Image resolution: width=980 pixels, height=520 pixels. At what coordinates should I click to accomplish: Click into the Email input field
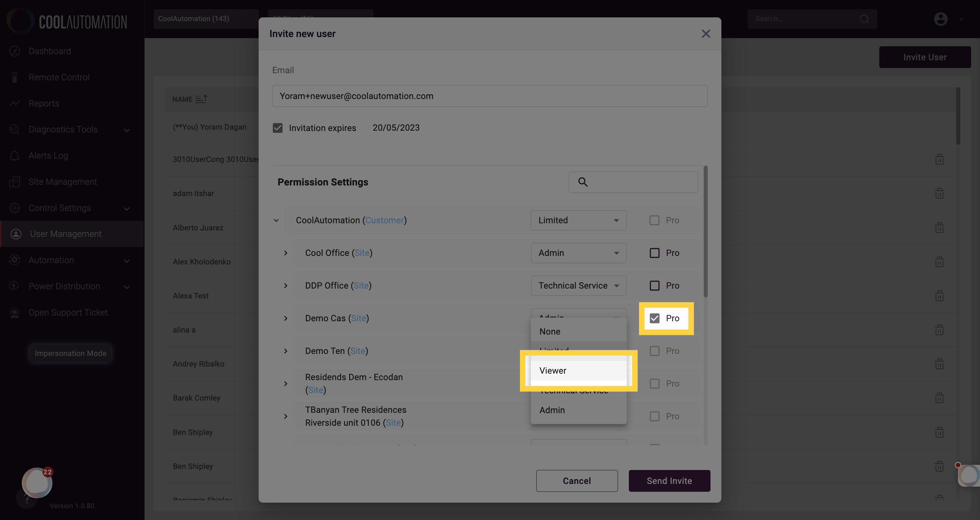490,96
